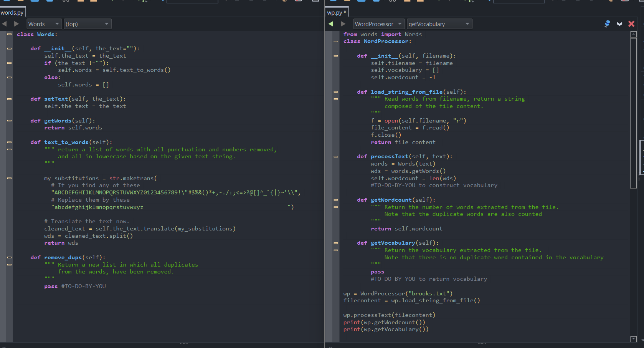Image resolution: width=644 pixels, height=348 pixels.
Task: Go back using green arrow in wp.py
Action: click(x=331, y=24)
